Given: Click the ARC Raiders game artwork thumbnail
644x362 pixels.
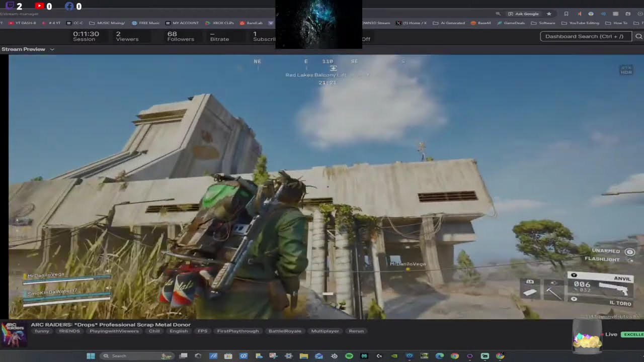Looking at the screenshot, I should (x=14, y=333).
